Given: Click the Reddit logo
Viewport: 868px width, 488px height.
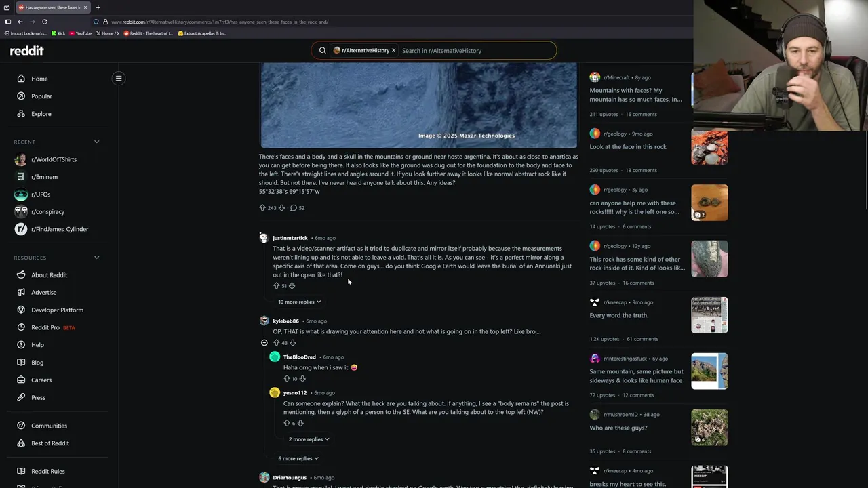Looking at the screenshot, I should pyautogui.click(x=26, y=51).
